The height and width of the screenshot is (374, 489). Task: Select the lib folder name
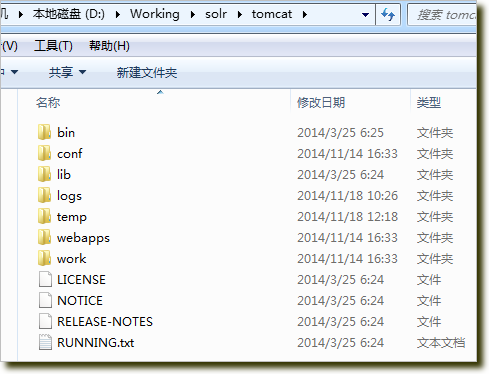tap(64, 175)
